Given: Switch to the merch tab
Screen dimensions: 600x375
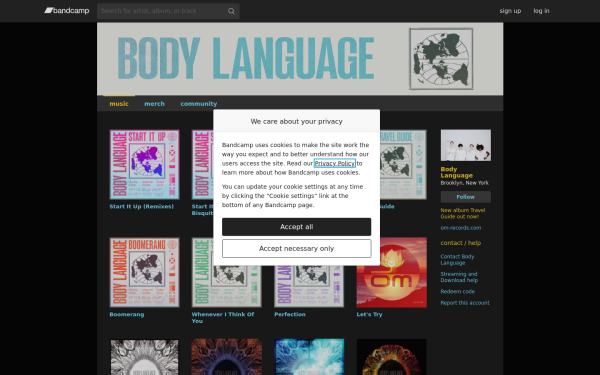Looking at the screenshot, I should pyautogui.click(x=154, y=104).
